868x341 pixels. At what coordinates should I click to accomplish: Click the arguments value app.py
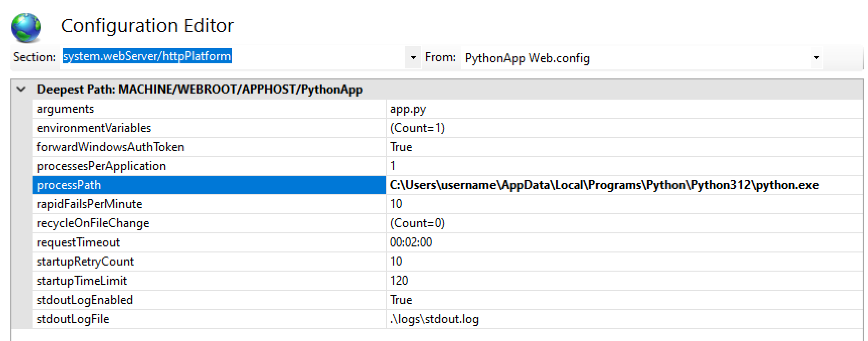tap(408, 109)
